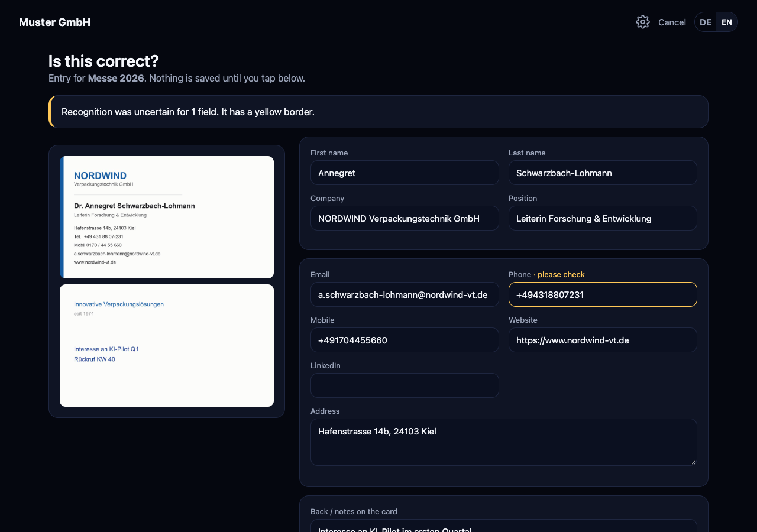Click the Back / notes on the card field
Image resolution: width=757 pixels, height=532 pixels.
point(504,526)
